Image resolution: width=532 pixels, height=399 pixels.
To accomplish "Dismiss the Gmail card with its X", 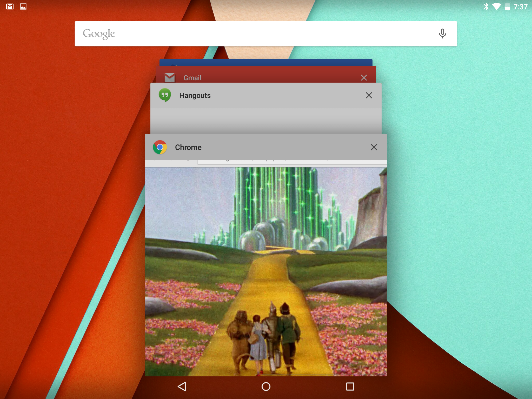I will point(364,77).
